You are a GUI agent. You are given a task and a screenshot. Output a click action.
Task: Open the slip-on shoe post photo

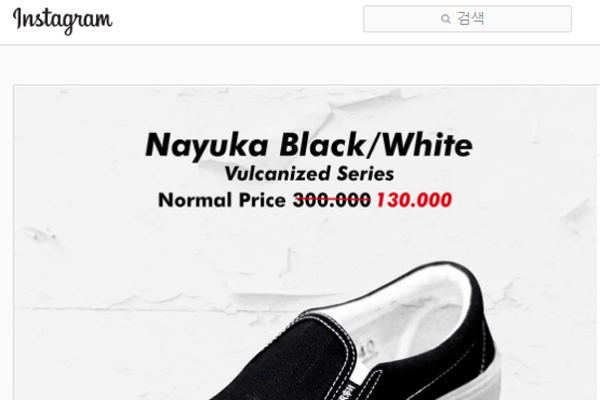pos(307,243)
